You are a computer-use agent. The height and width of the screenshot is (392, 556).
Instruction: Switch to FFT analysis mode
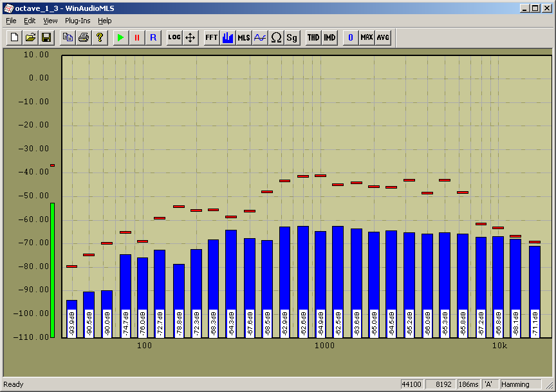click(211, 37)
